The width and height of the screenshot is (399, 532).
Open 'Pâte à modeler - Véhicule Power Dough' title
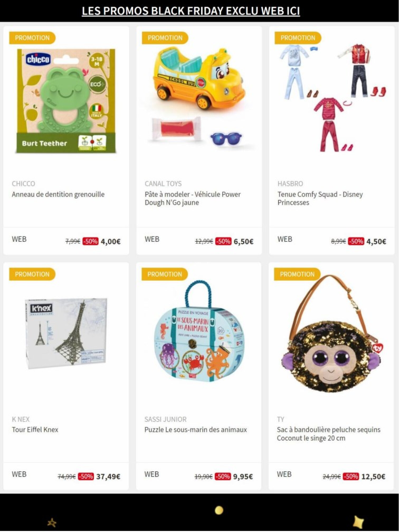tap(193, 198)
